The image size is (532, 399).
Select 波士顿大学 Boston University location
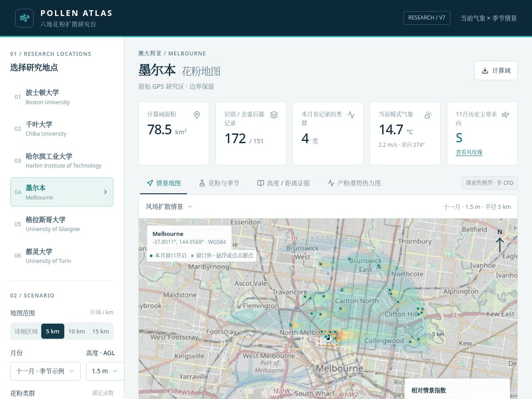click(x=62, y=97)
